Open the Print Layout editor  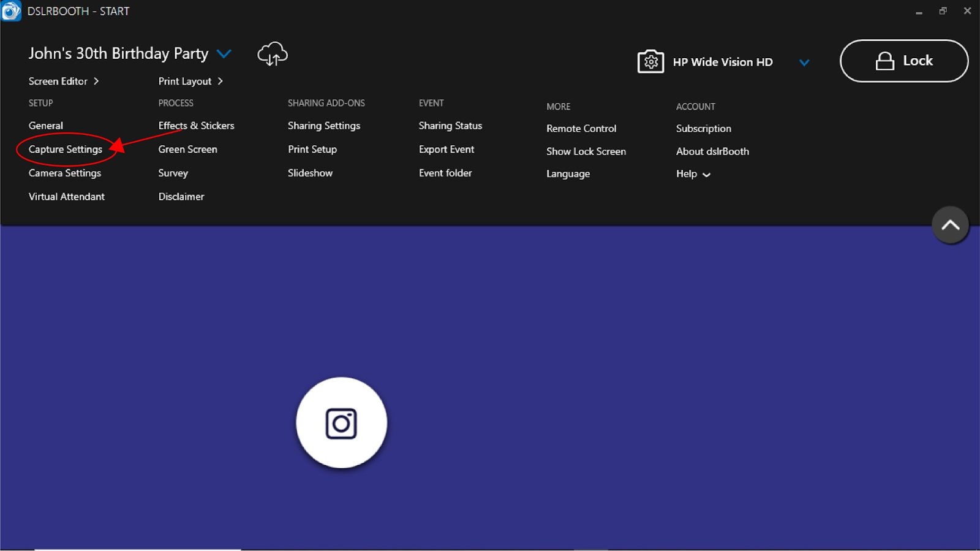click(x=190, y=81)
